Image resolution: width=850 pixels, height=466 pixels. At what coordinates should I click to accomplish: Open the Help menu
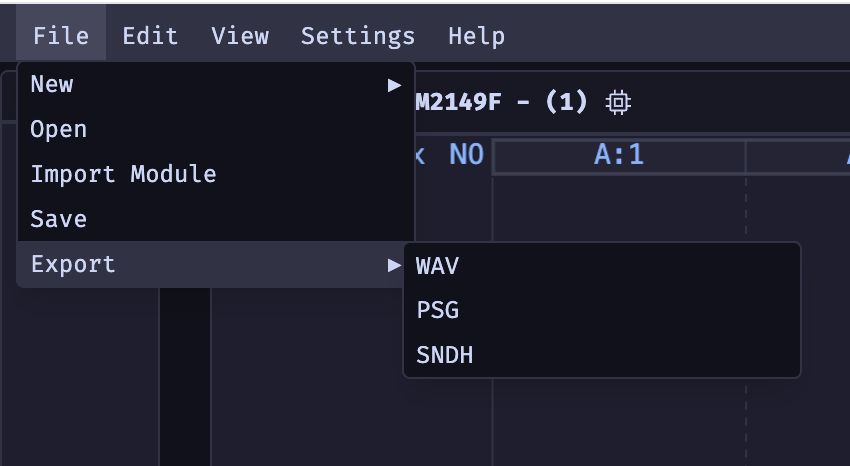click(476, 36)
